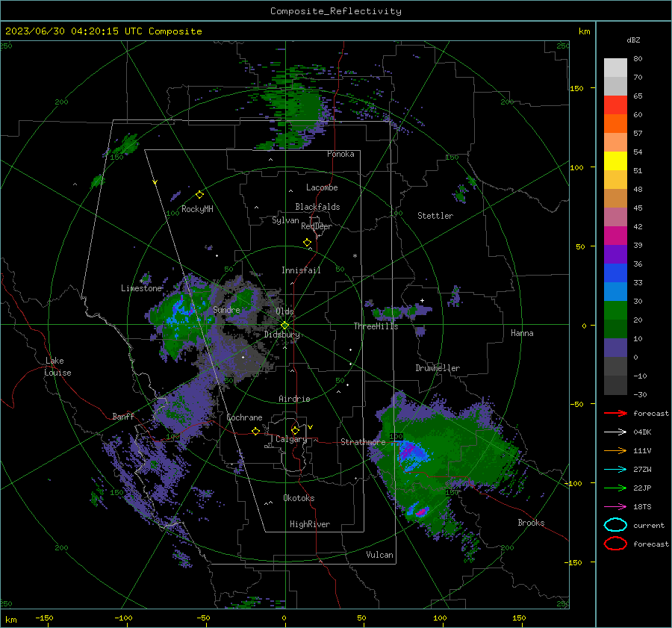The width and height of the screenshot is (672, 628).
Task: Click the red forecast ellipse symbol
Action: point(615,544)
